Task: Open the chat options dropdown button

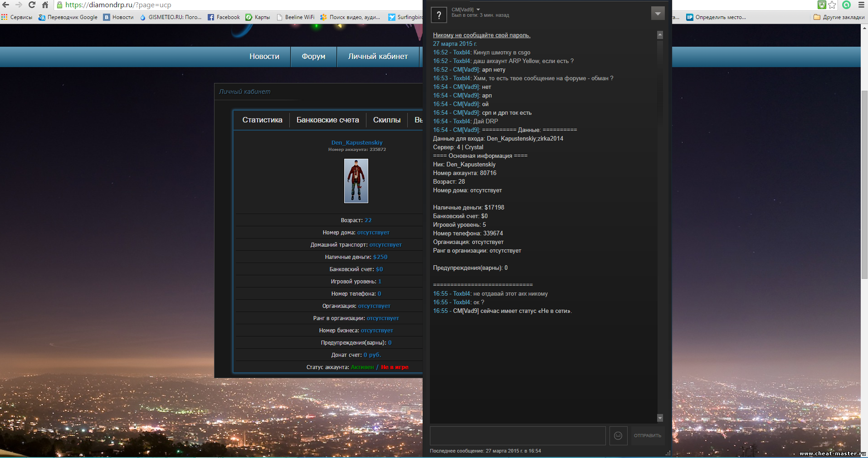Action: click(658, 14)
